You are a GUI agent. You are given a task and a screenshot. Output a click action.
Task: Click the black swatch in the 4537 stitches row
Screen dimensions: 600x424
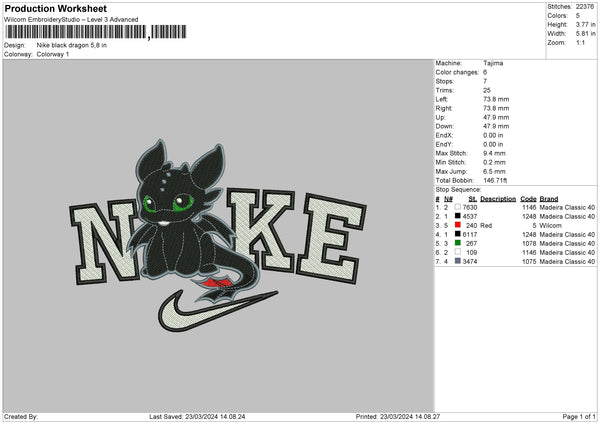coord(457,216)
